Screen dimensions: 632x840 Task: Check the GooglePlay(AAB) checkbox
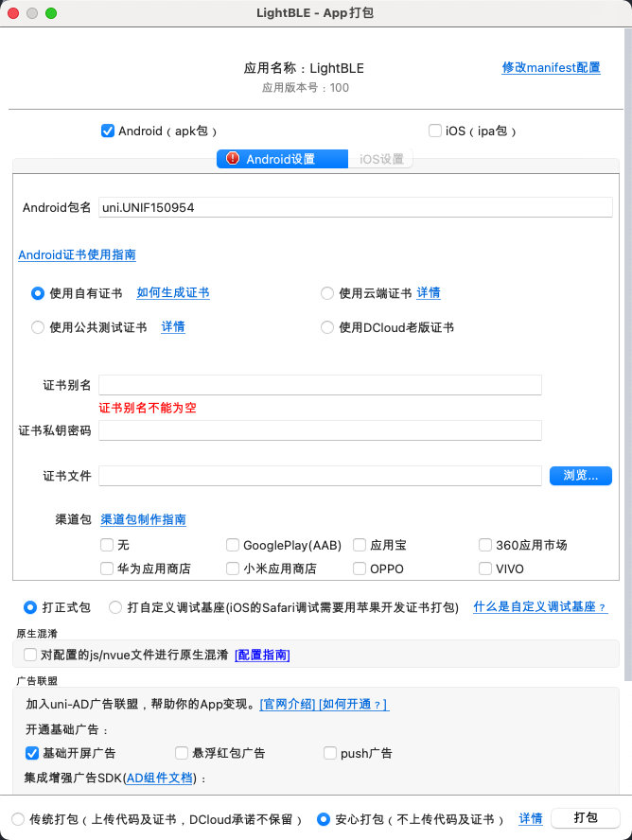click(233, 545)
